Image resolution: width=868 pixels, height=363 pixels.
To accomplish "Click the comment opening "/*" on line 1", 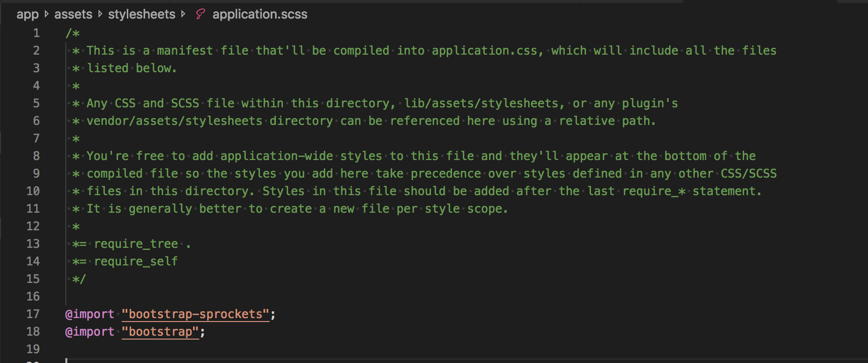I will tap(73, 33).
